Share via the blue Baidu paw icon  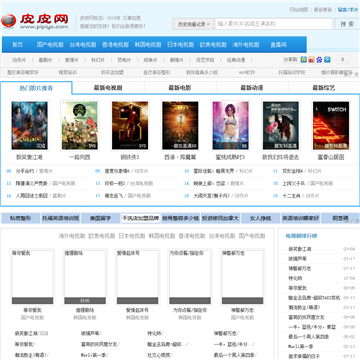[x=319, y=60]
